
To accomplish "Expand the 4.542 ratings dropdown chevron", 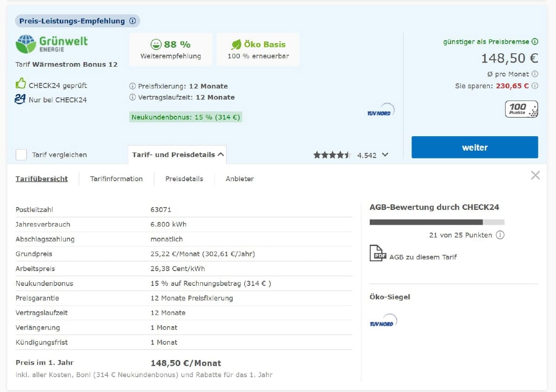I will pyautogui.click(x=385, y=155).
